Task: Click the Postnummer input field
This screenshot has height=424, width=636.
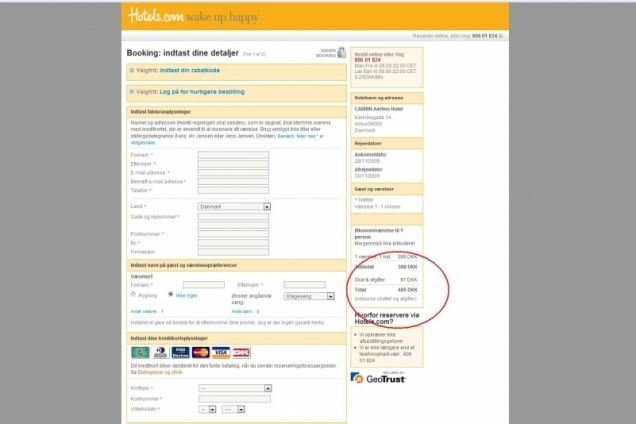Action: (x=233, y=233)
